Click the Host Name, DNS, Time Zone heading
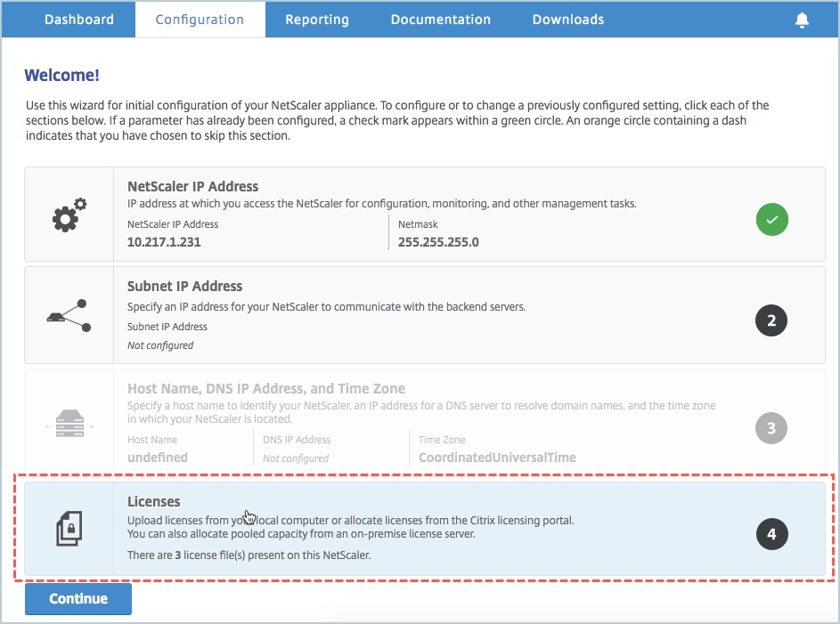The height and width of the screenshot is (624, 840). click(266, 388)
